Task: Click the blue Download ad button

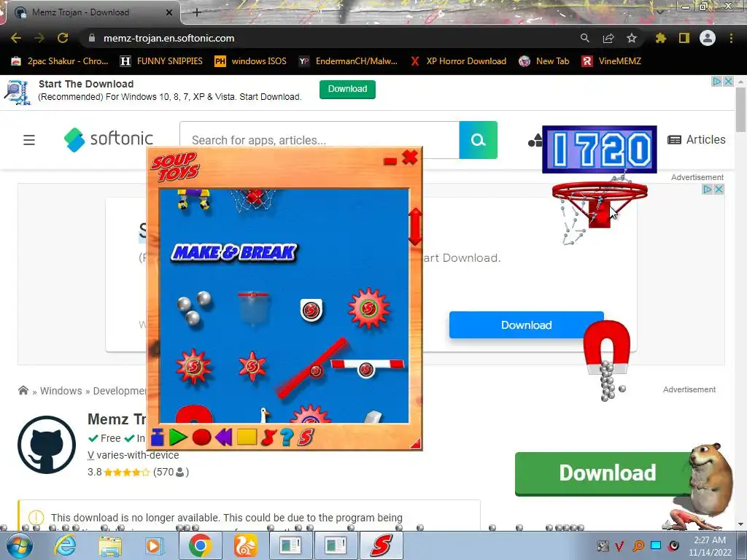Action: click(527, 324)
